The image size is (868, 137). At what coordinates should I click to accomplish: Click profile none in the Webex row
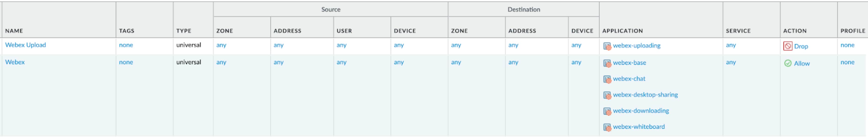pyautogui.click(x=847, y=62)
